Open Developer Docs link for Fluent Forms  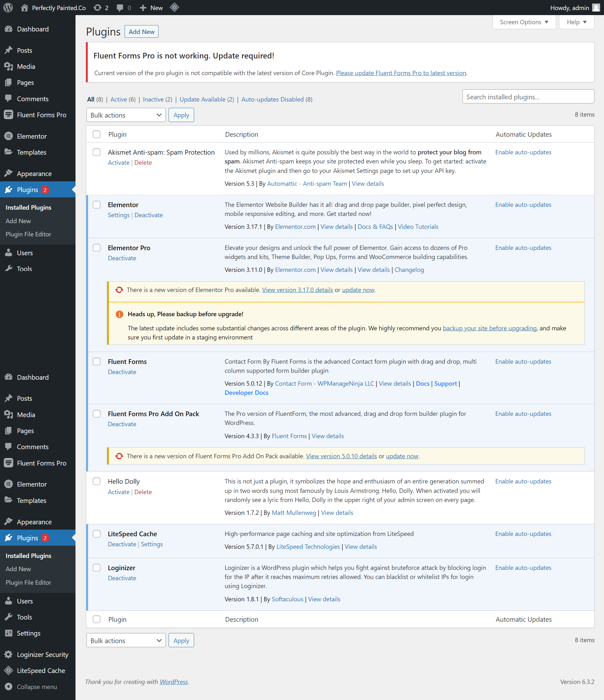coord(247,393)
